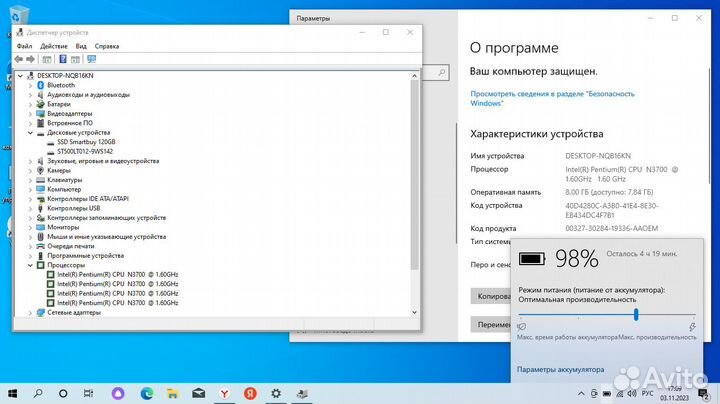The image size is (720, 404).
Task: Open Task View on the taskbar
Action: pos(88,393)
